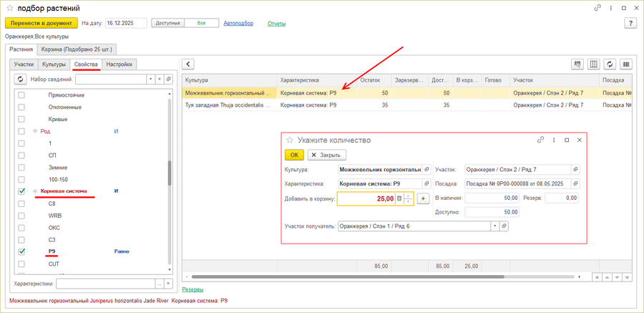The width and height of the screenshot is (644, 313).
Task: Open the Участок получатель dropdown
Action: pyautogui.click(x=494, y=226)
